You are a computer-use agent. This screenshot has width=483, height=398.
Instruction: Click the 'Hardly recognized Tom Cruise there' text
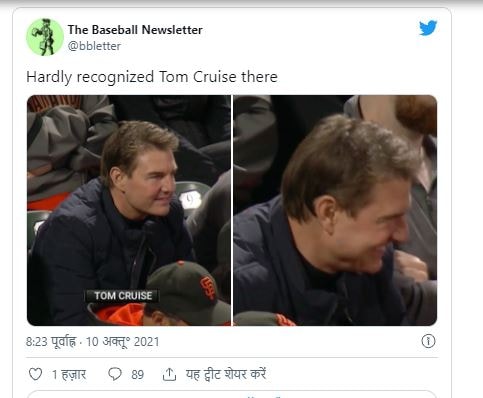click(x=152, y=77)
